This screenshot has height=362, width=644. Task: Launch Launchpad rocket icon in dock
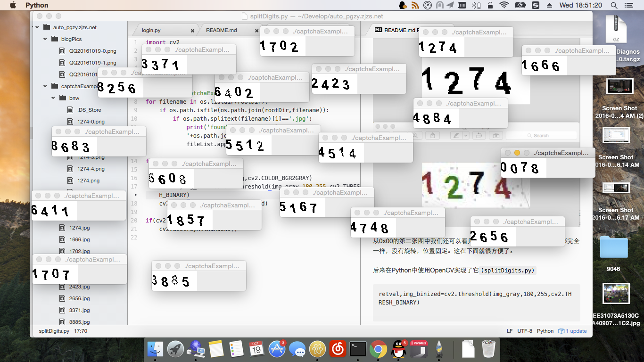coord(175,349)
